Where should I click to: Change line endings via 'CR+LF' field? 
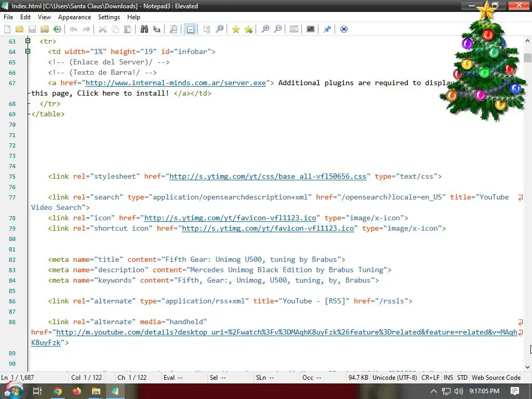[x=430, y=378]
